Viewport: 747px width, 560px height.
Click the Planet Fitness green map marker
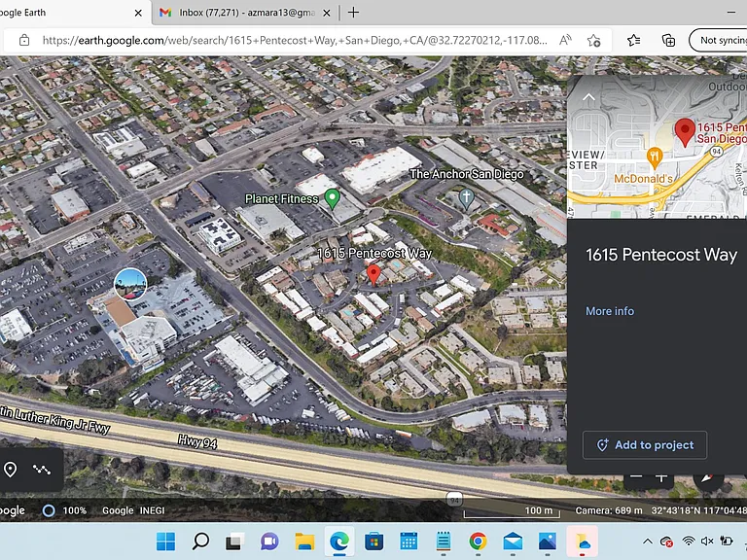tap(332, 198)
